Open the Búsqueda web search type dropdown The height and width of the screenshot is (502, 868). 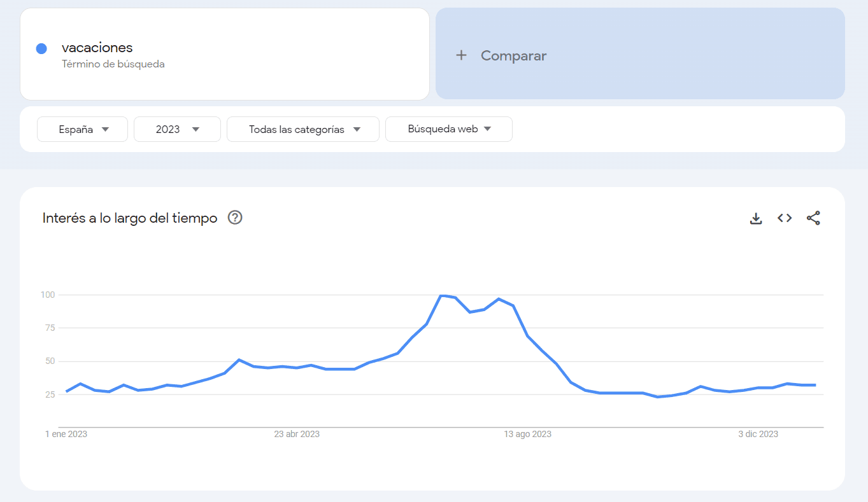pos(448,129)
